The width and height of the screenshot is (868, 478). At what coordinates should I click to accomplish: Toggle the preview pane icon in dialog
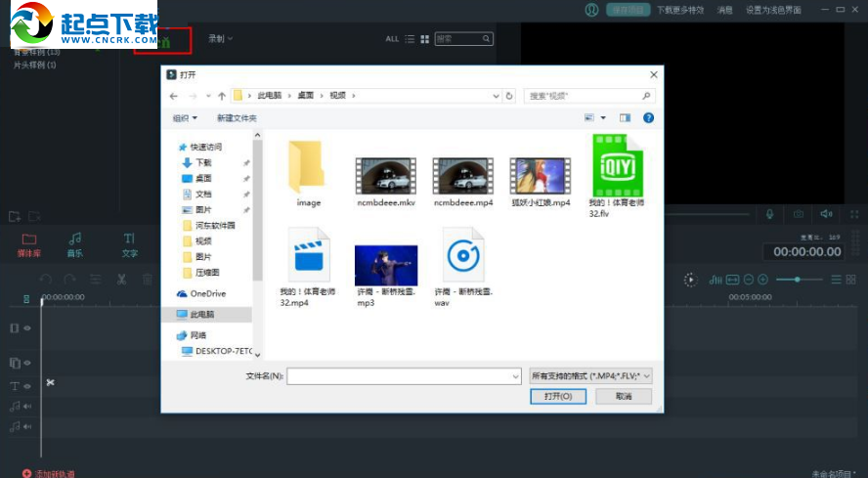click(625, 117)
